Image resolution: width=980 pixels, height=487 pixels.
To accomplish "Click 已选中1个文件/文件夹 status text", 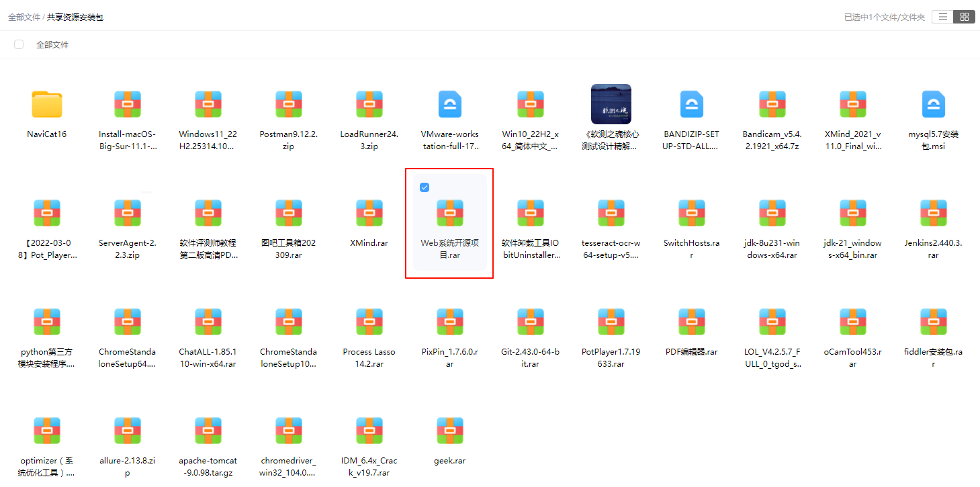I will (885, 17).
